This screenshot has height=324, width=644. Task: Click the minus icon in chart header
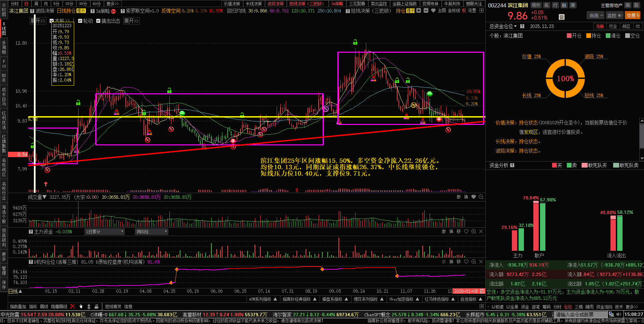click(426, 10)
